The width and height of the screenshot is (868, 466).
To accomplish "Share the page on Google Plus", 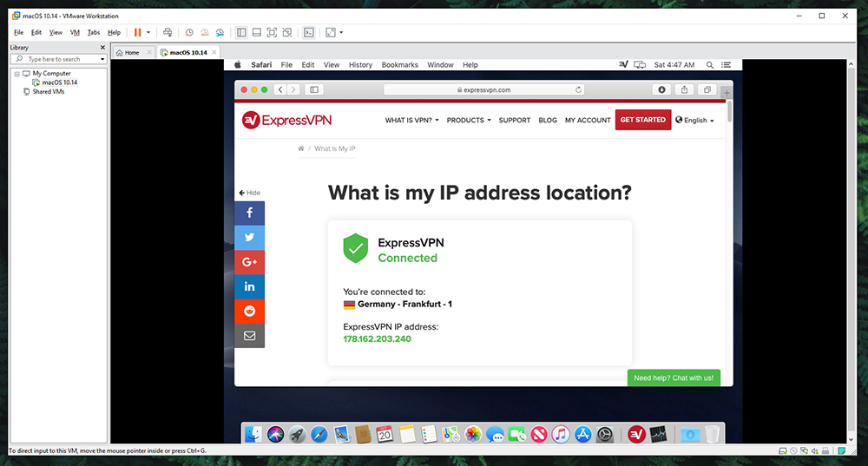I will [x=250, y=262].
